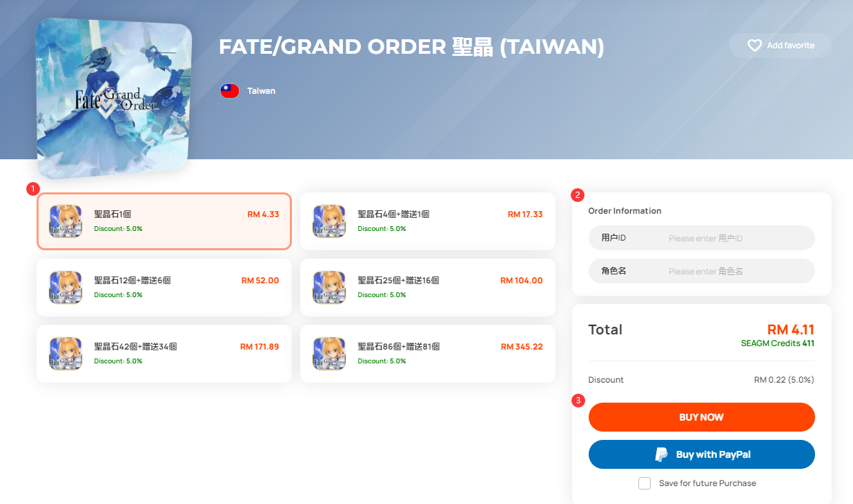Click the FATE/GRAND ORDER 聖晶 (TAIWAN) title

coord(411,47)
